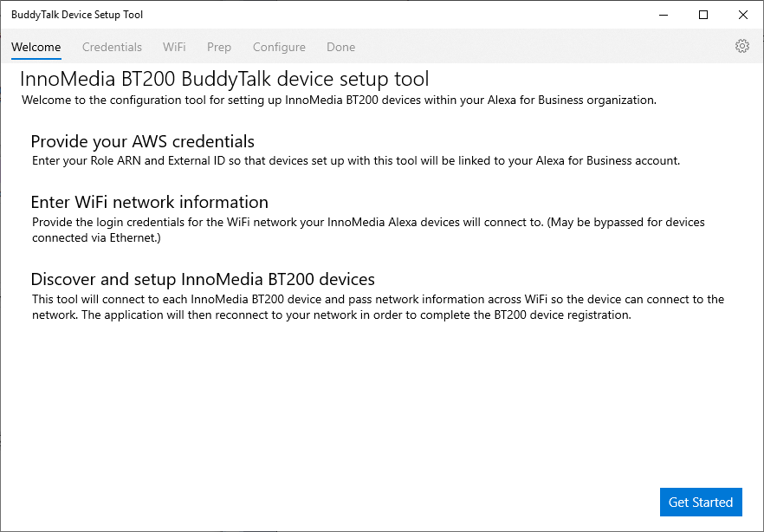Image resolution: width=764 pixels, height=532 pixels.
Task: Maximize the BuddyTalk setup window
Action: (x=703, y=15)
